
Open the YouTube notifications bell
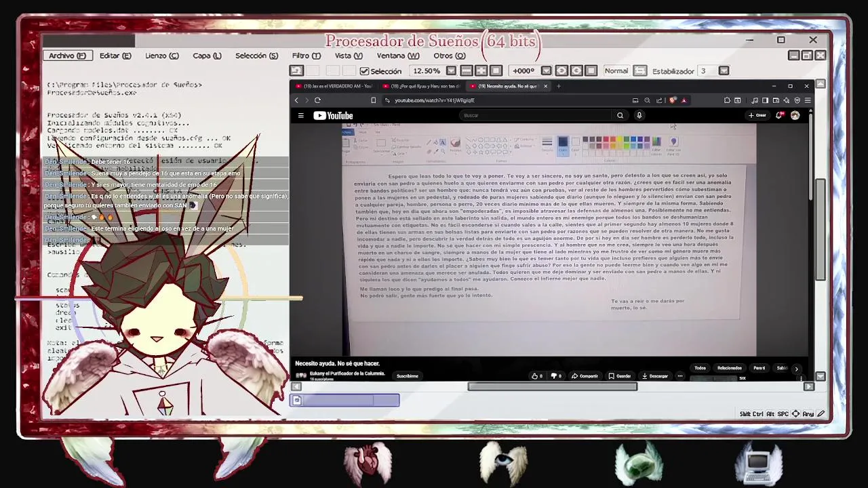(779, 115)
